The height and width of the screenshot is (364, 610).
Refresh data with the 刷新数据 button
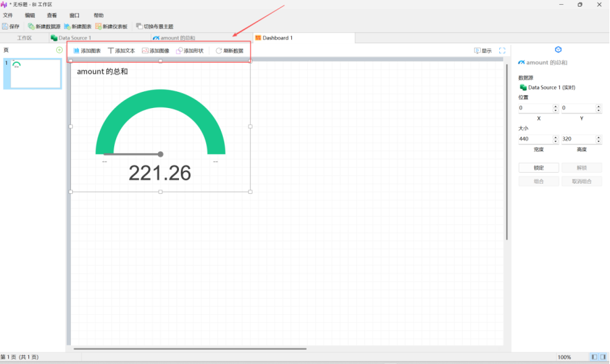point(230,51)
